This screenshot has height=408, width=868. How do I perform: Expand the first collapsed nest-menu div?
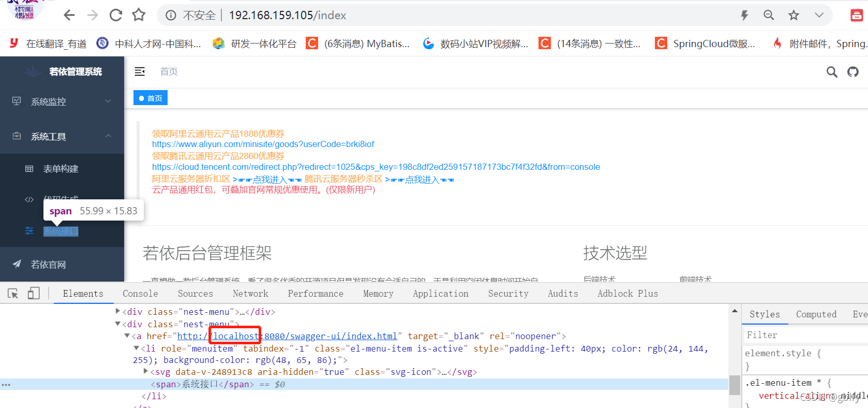point(118,311)
